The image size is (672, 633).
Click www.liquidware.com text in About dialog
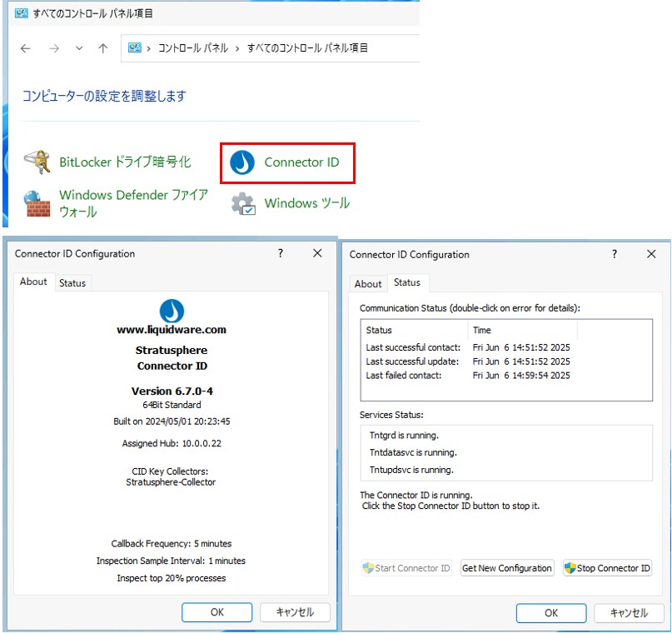pos(172,330)
